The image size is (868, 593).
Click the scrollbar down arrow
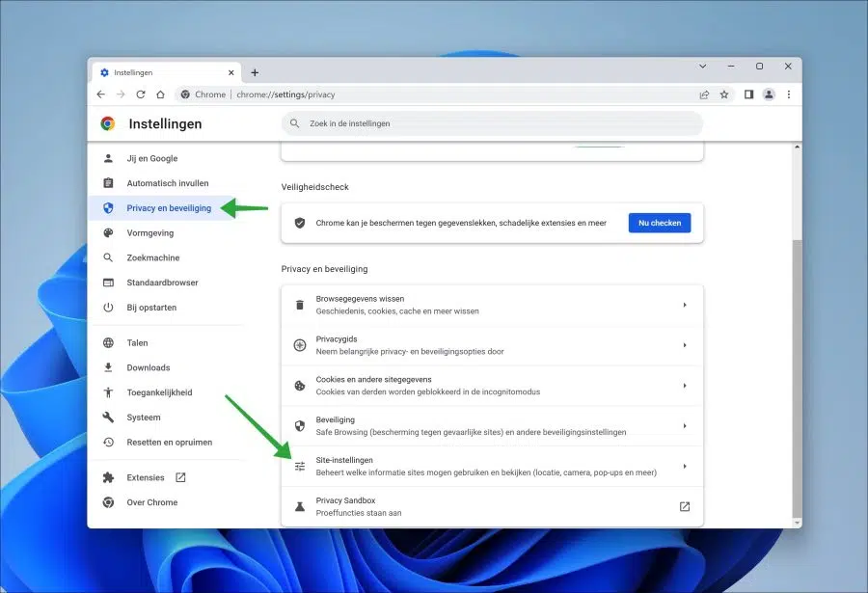tap(798, 523)
